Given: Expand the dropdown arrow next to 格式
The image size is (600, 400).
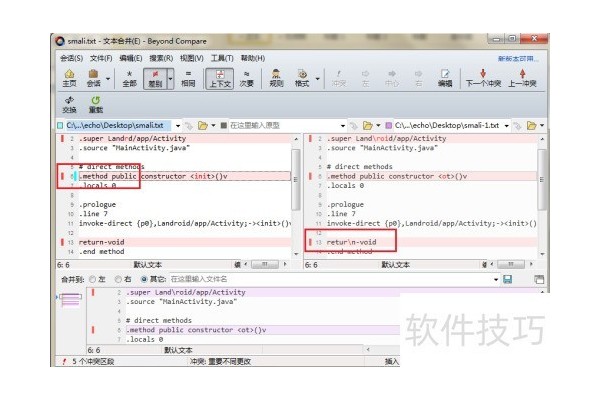Looking at the screenshot, I should coord(317,79).
